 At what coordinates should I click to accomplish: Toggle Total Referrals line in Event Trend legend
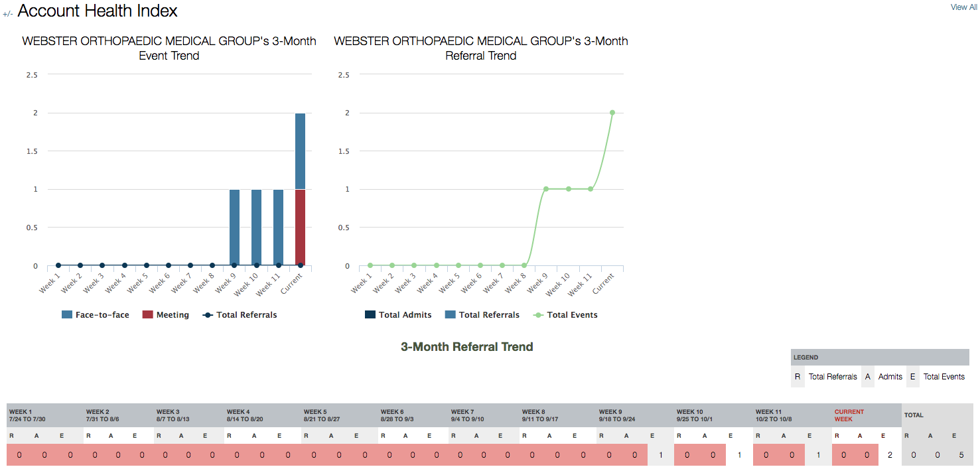pyautogui.click(x=240, y=315)
